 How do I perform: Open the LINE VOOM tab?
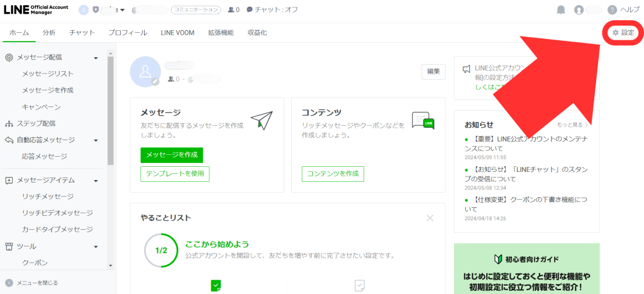click(x=177, y=33)
